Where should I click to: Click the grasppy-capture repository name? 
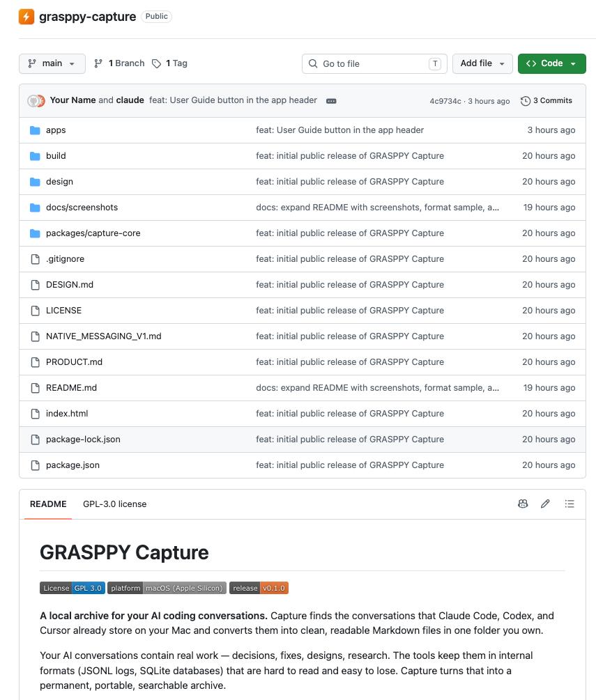88,17
